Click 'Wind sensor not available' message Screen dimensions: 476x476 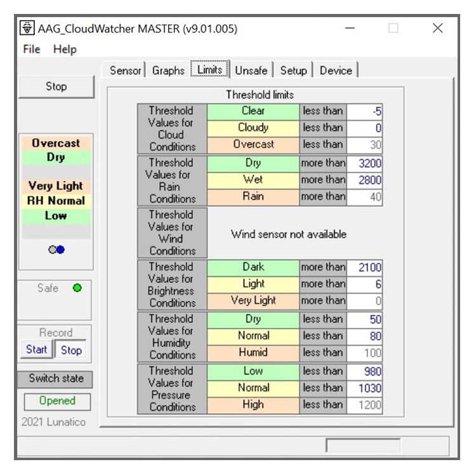288,234
